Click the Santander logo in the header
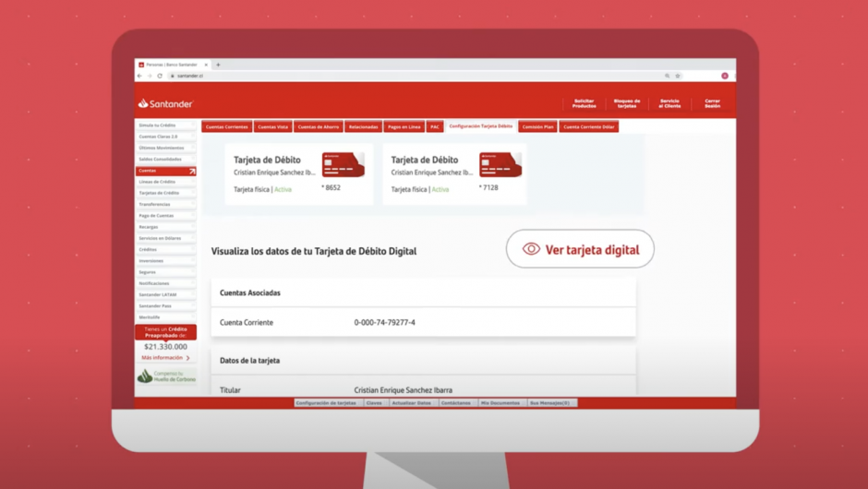The width and height of the screenshot is (868, 489). coord(165,103)
